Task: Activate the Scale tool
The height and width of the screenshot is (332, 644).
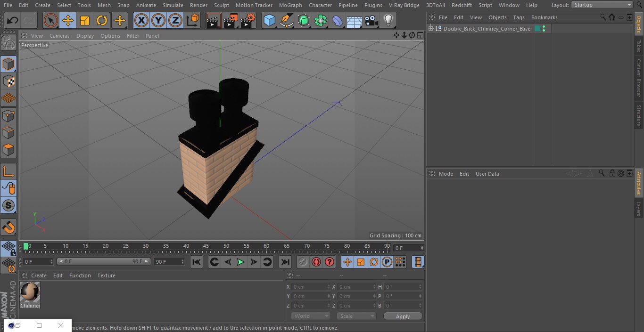Action: (85, 20)
